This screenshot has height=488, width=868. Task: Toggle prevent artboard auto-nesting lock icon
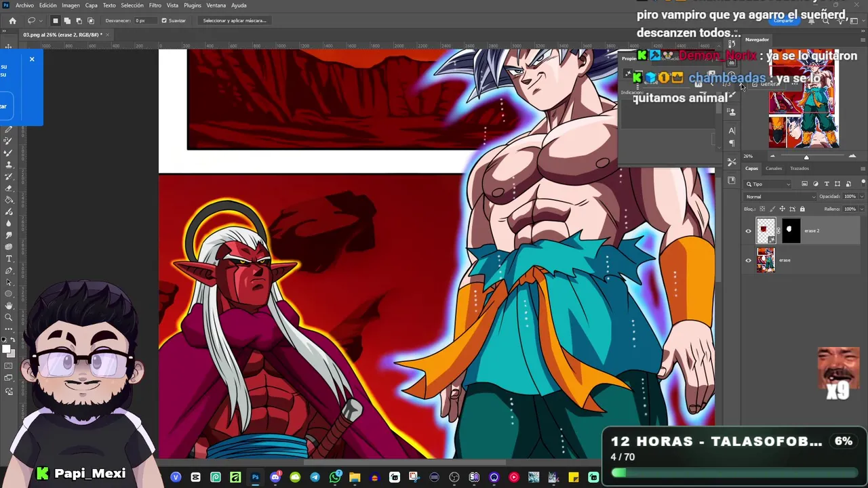click(792, 209)
